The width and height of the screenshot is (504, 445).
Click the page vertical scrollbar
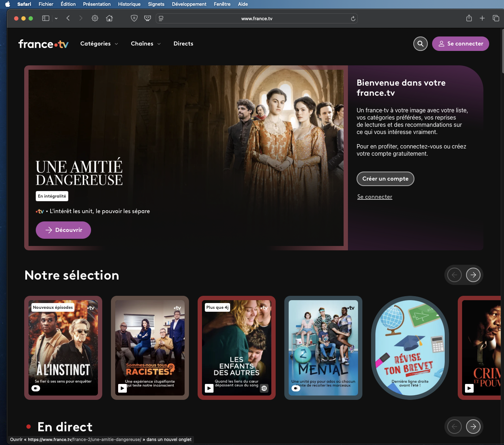coord(502,51)
